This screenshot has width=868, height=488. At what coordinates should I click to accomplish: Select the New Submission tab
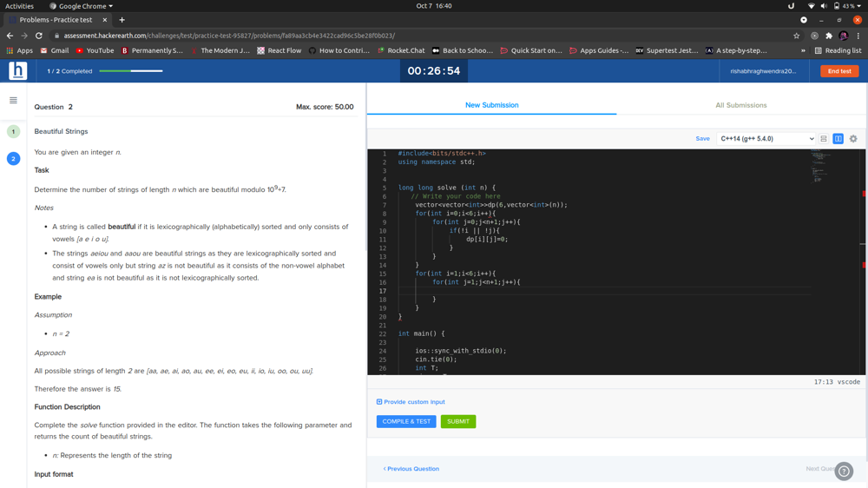click(491, 105)
